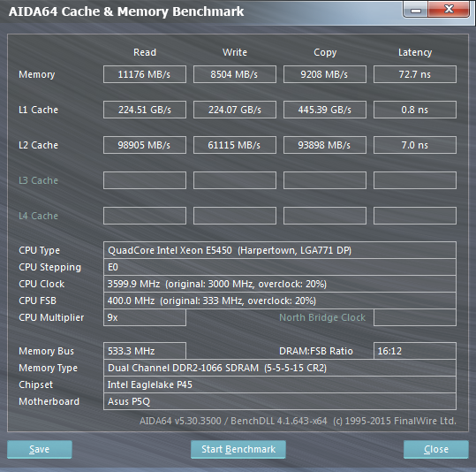The width and height of the screenshot is (476, 472).
Task: Click the empty L3 Cache Read field
Action: tap(145, 180)
